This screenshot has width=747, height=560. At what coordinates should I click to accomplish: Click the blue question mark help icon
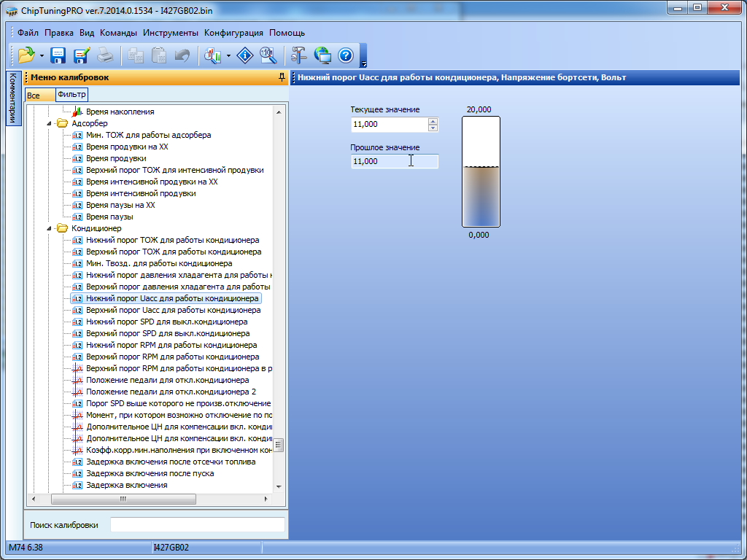click(x=346, y=55)
